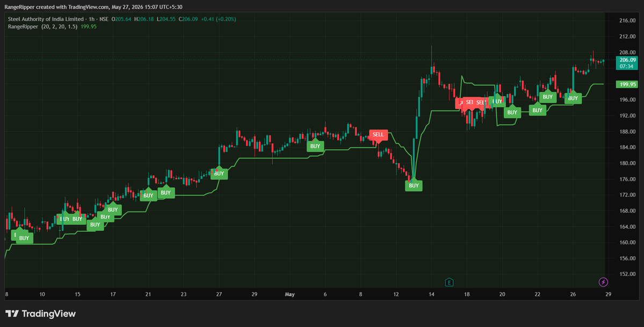
Task: Click the 176.00 price axis label
Action: (x=627, y=179)
